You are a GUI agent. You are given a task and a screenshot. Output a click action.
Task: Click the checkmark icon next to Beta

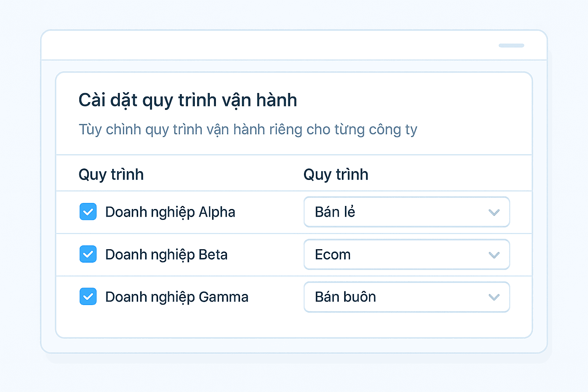88,254
